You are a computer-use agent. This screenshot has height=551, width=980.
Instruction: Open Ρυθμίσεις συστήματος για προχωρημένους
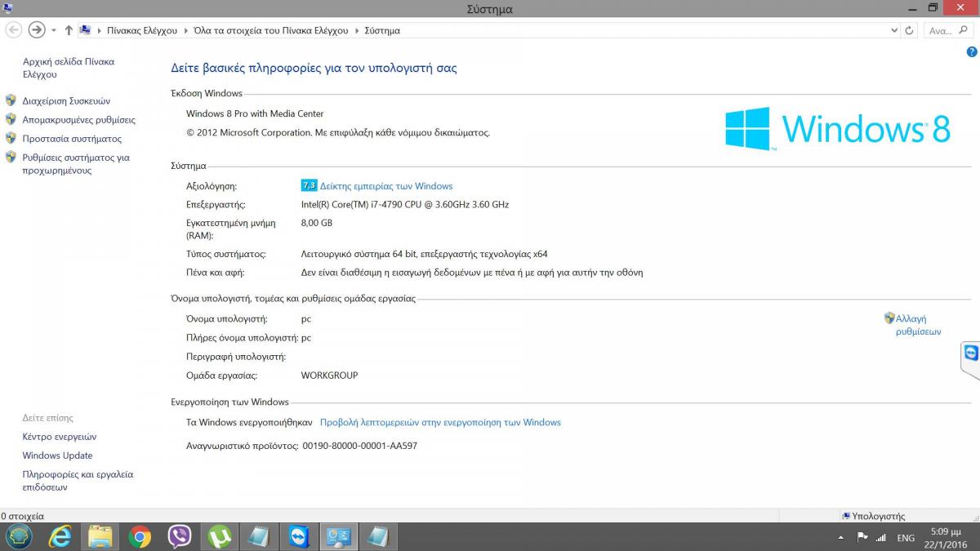(76, 164)
